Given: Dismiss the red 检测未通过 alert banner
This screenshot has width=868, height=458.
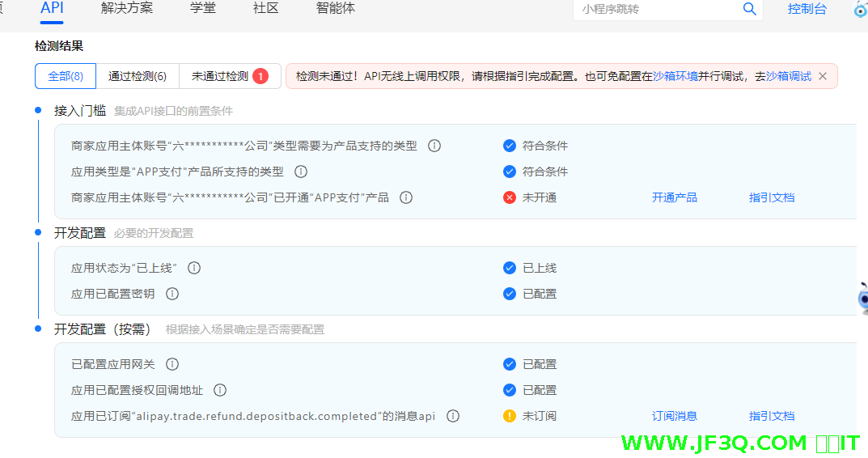Looking at the screenshot, I should tap(823, 76).
